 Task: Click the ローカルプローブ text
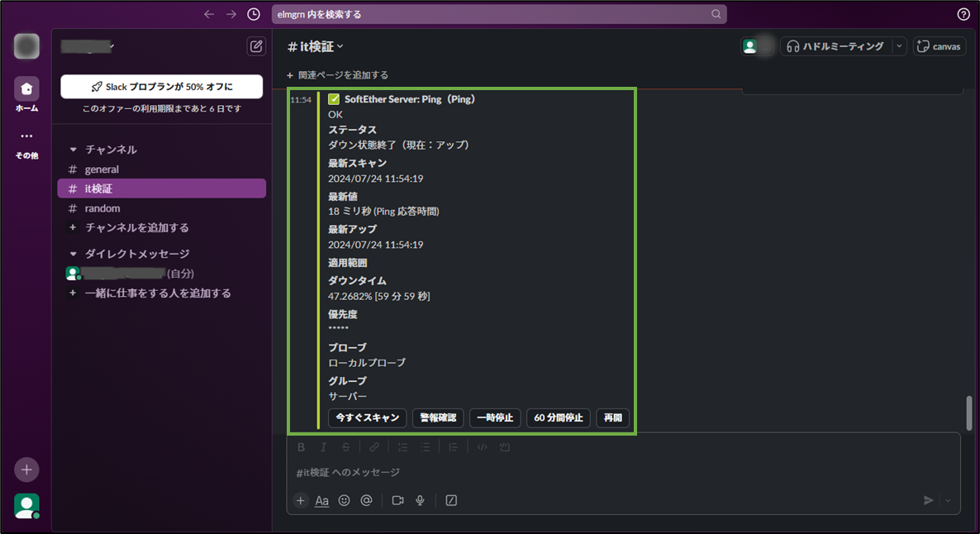click(367, 363)
